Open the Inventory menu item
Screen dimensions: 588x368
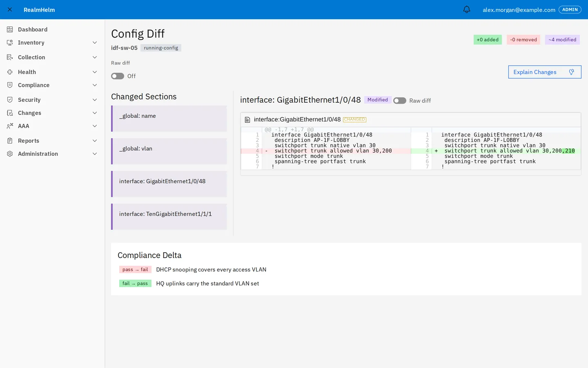point(52,43)
